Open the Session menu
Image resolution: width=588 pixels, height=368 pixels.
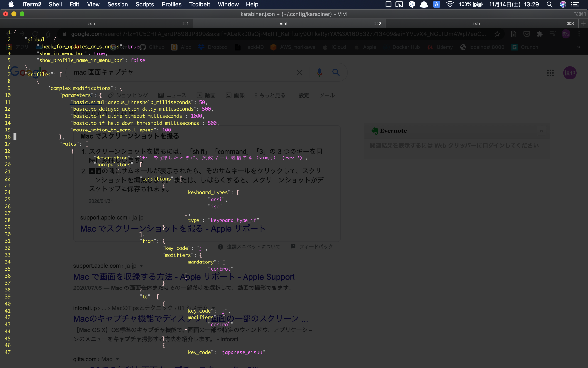(118, 4)
